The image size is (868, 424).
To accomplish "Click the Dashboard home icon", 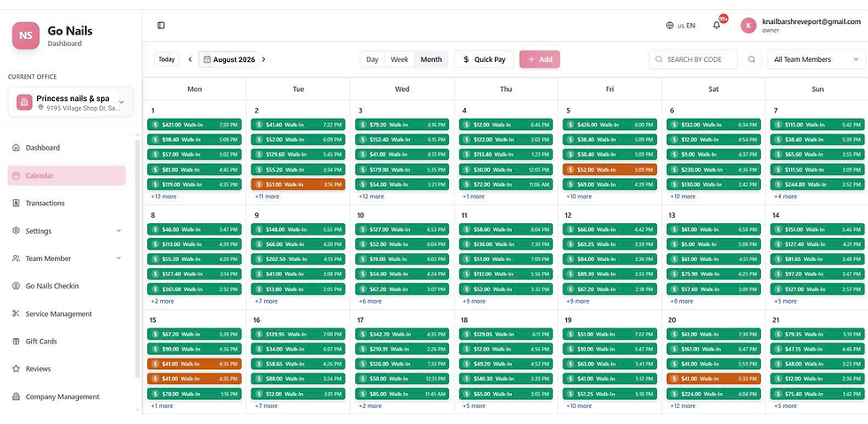I will tap(16, 148).
